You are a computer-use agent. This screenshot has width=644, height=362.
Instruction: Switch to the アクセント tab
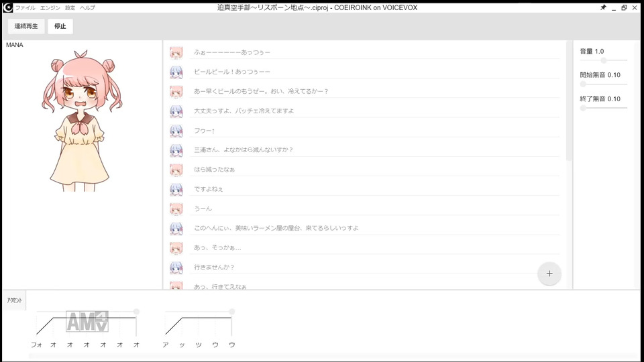click(14, 300)
